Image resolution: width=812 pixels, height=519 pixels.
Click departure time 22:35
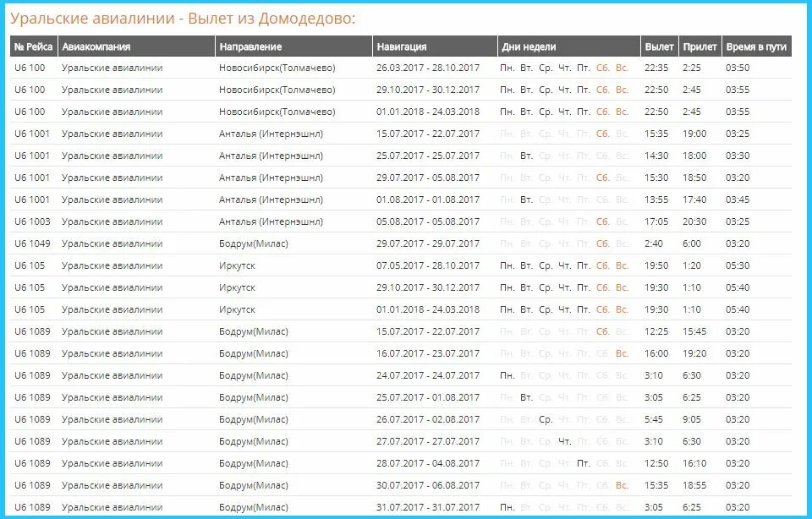point(656,68)
